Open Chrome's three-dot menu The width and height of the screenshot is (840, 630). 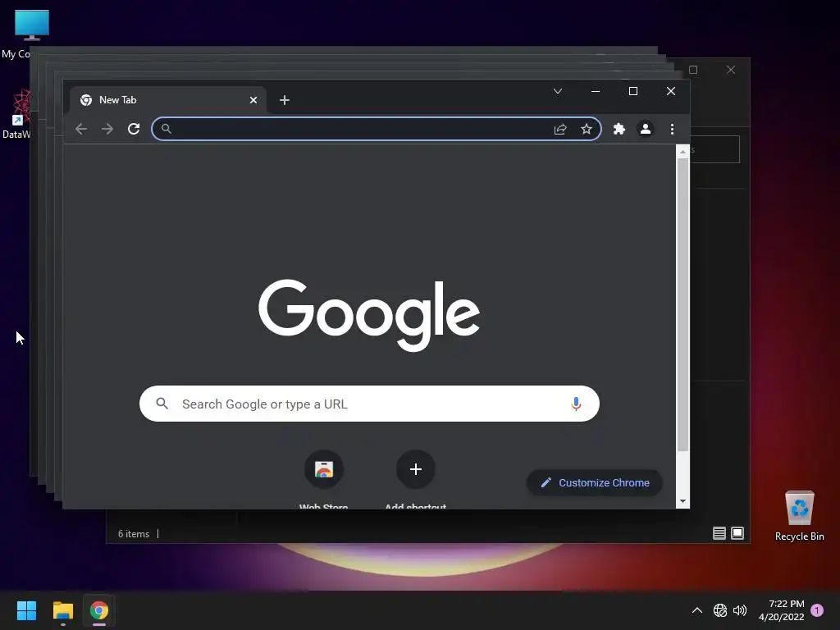coord(673,129)
